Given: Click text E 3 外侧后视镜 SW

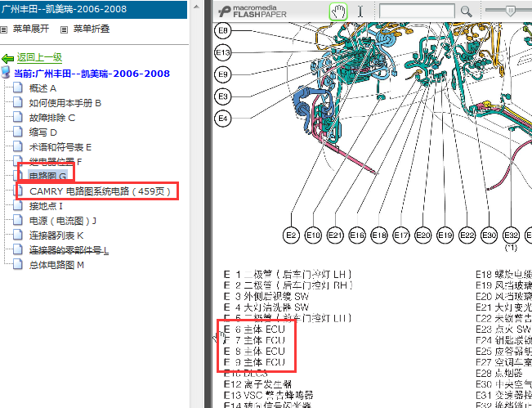Looking at the screenshot, I should 266,296.
